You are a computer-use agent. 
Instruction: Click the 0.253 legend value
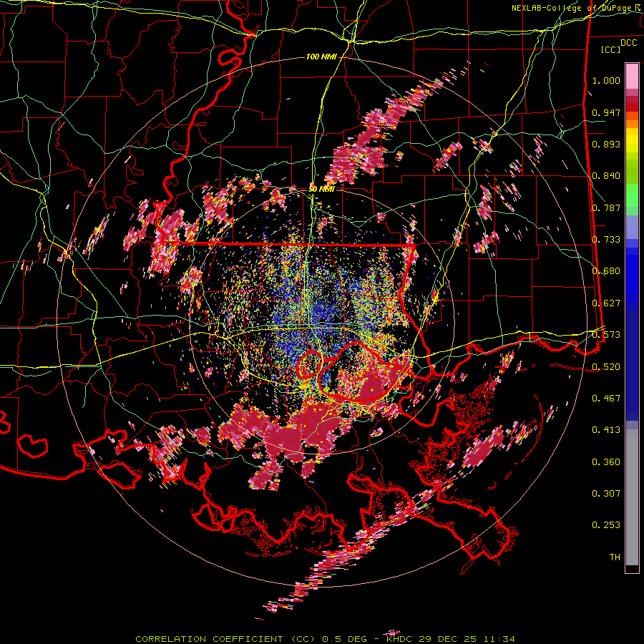[606, 525]
